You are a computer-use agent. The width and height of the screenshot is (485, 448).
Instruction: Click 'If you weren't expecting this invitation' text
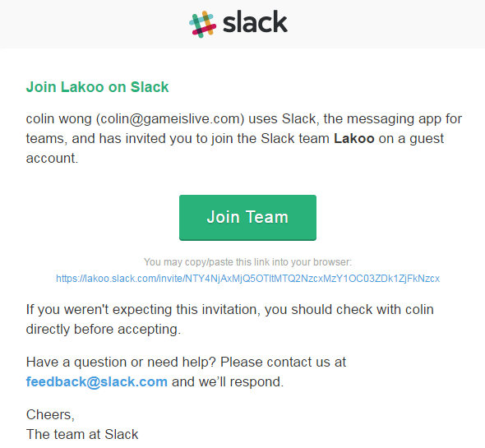pyautogui.click(x=143, y=310)
